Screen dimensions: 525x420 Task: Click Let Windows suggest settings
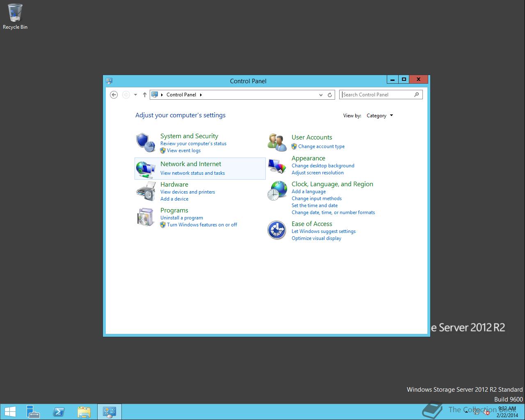pyautogui.click(x=324, y=231)
